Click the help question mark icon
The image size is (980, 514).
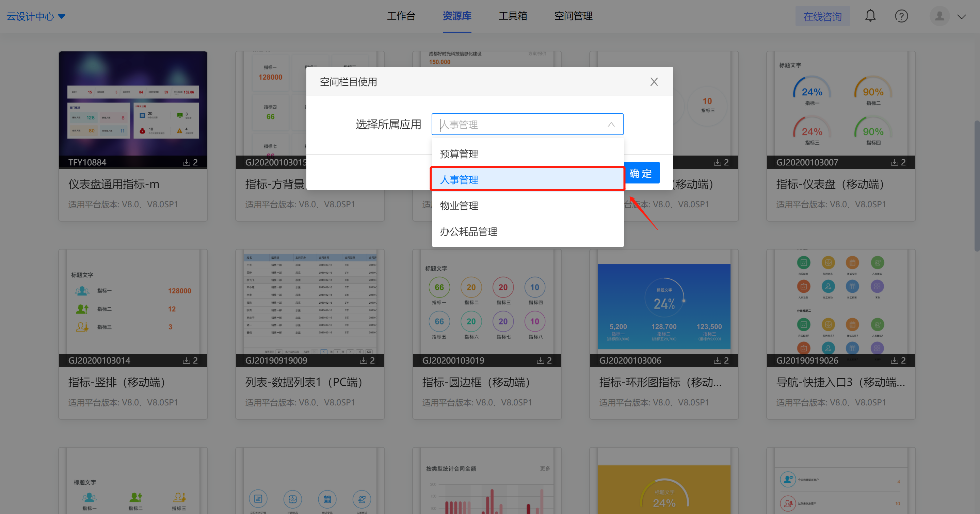pyautogui.click(x=901, y=16)
